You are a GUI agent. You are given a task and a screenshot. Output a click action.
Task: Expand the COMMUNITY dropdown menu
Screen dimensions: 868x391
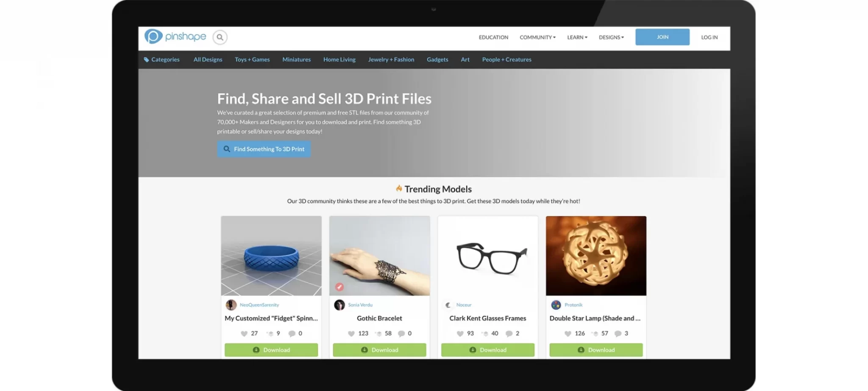point(537,37)
